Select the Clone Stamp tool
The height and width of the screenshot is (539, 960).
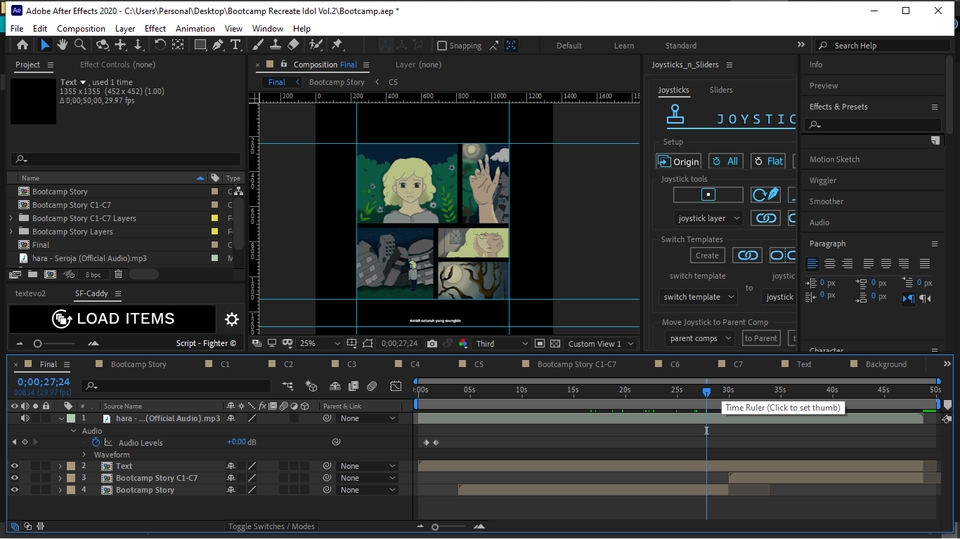click(x=276, y=45)
